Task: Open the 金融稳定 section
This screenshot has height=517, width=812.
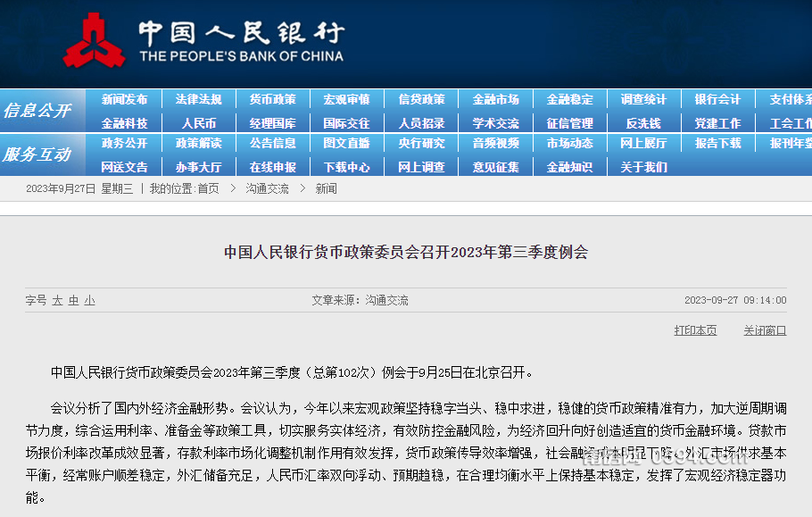Action: (x=569, y=99)
